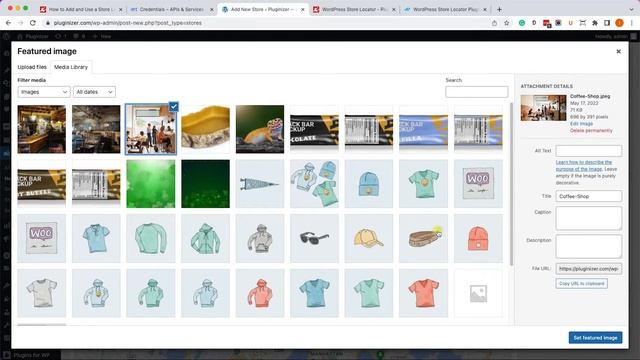
Task: Open the Images media type filter
Action: 44,92
